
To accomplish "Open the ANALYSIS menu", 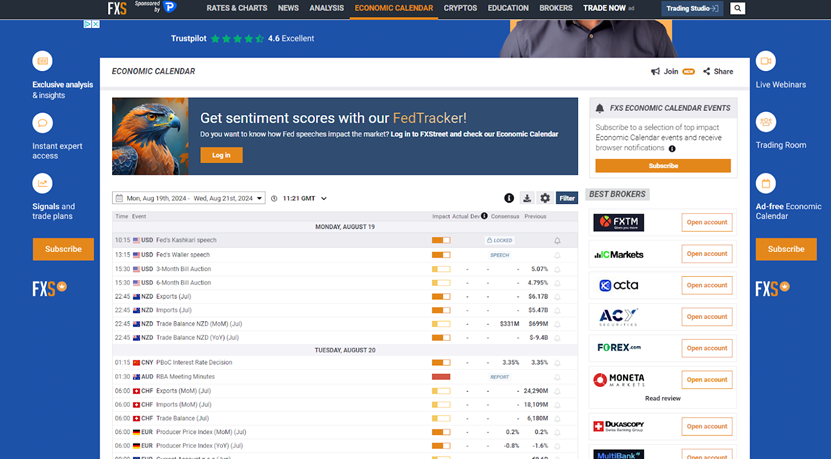I will [x=326, y=8].
